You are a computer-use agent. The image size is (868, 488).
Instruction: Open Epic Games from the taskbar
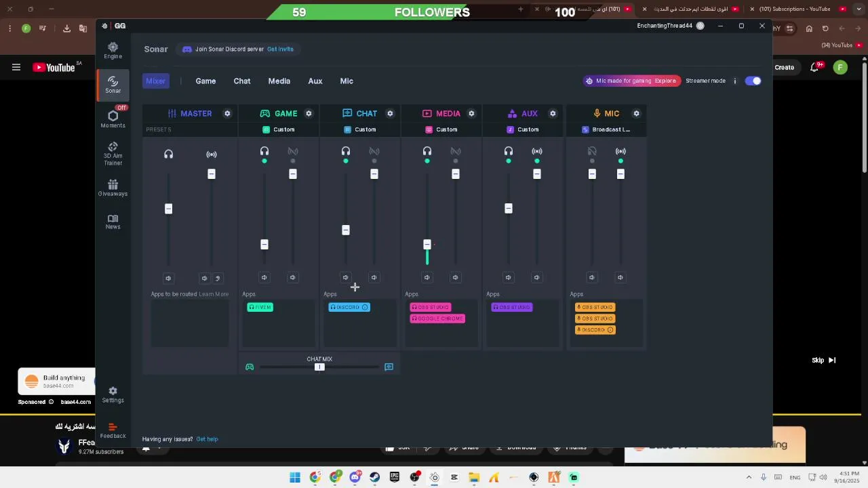[395, 477]
